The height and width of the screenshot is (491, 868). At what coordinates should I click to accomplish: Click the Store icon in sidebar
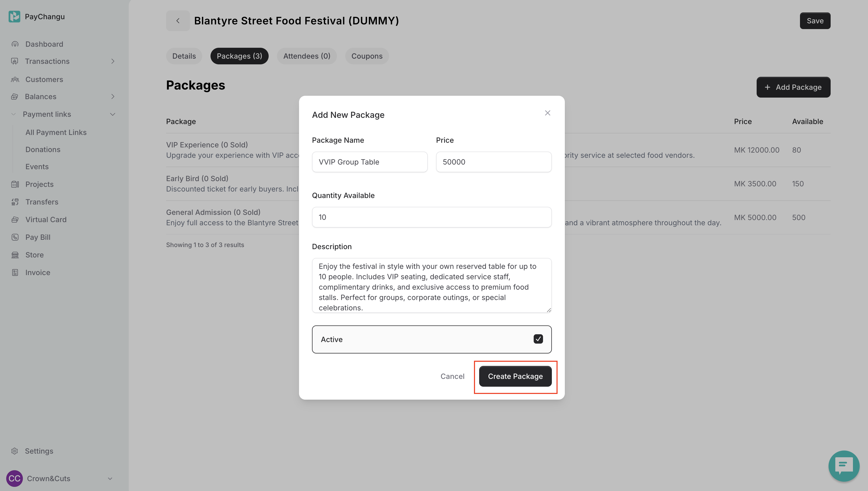[x=15, y=255]
